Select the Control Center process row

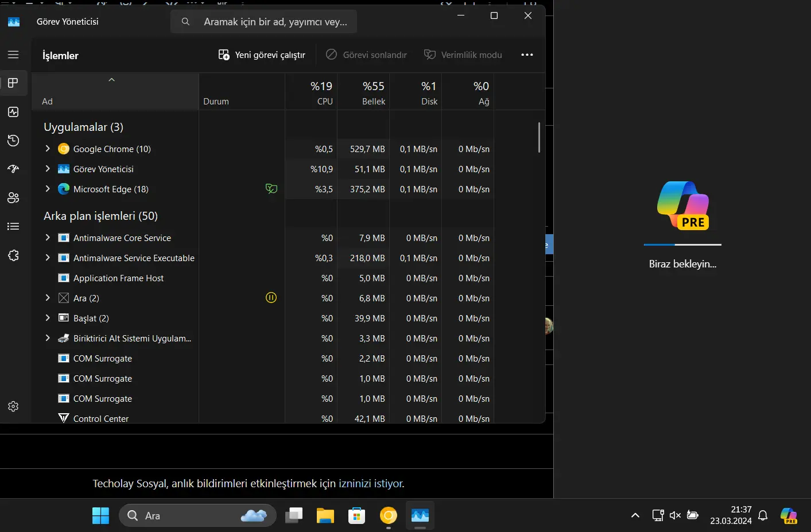[263, 418]
